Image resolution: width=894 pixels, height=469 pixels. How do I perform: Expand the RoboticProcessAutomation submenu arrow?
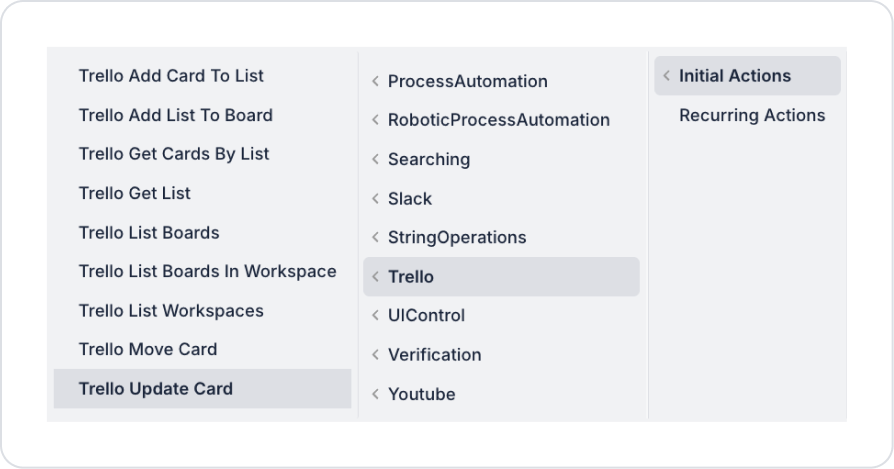[375, 120]
